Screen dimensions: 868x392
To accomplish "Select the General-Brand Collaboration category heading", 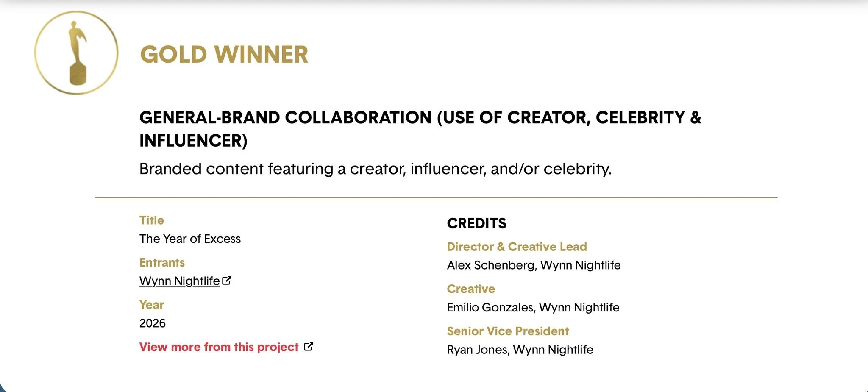I will click(420, 129).
